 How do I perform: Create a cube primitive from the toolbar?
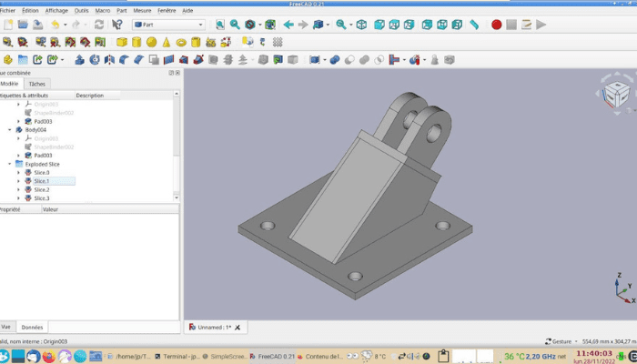120,42
